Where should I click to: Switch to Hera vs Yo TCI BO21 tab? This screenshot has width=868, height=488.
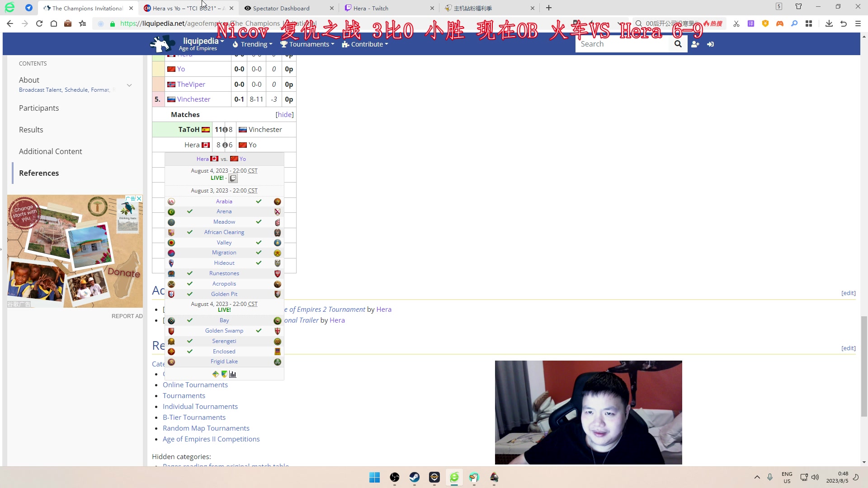(x=189, y=8)
